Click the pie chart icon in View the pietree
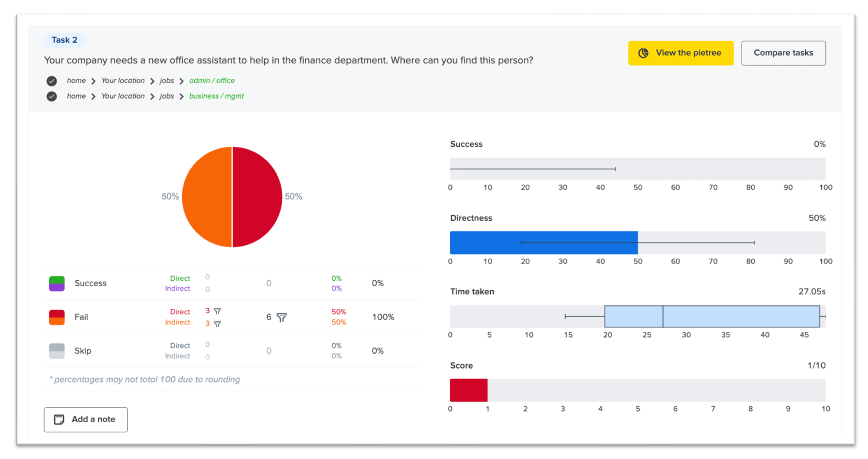The height and width of the screenshot is (459, 868). coord(643,53)
